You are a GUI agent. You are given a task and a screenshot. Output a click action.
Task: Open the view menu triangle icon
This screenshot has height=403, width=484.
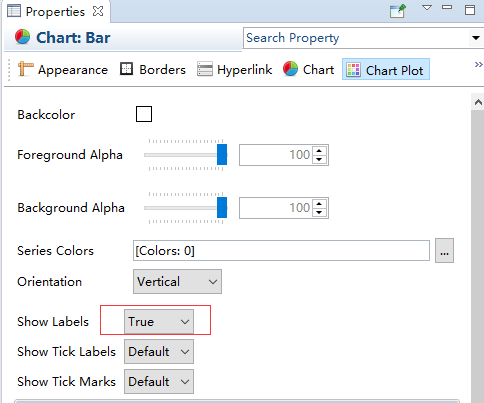click(x=427, y=8)
